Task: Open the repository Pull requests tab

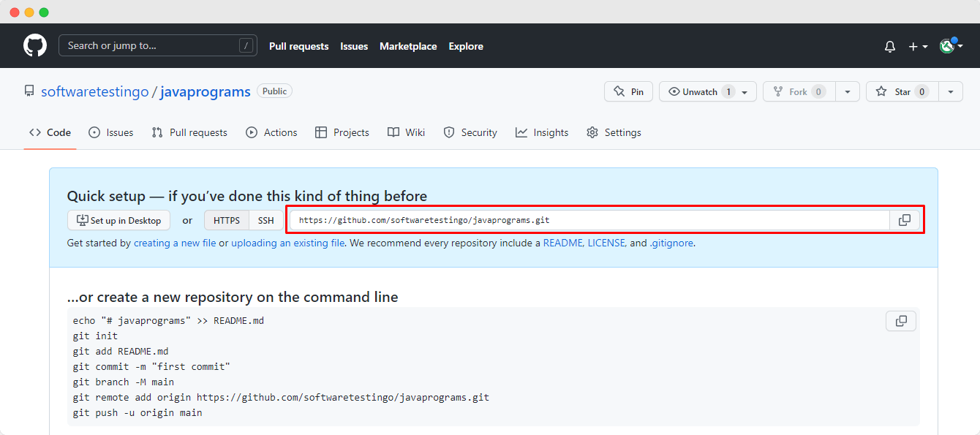Action: click(x=189, y=132)
